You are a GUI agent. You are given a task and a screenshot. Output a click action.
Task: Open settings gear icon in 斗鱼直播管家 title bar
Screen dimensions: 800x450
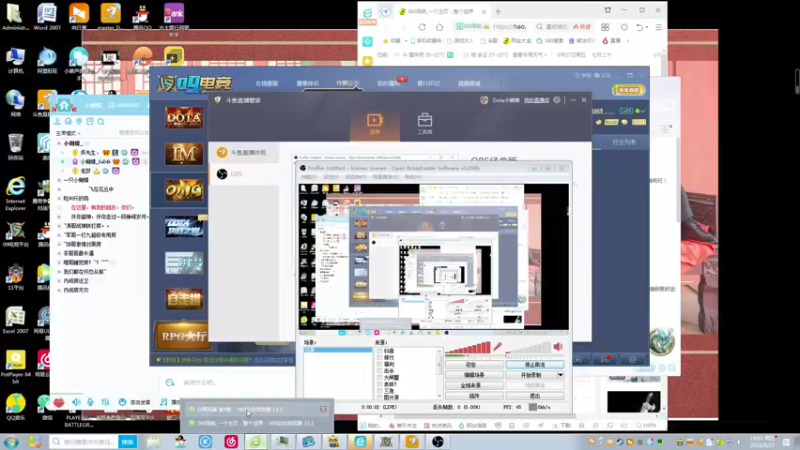[557, 100]
